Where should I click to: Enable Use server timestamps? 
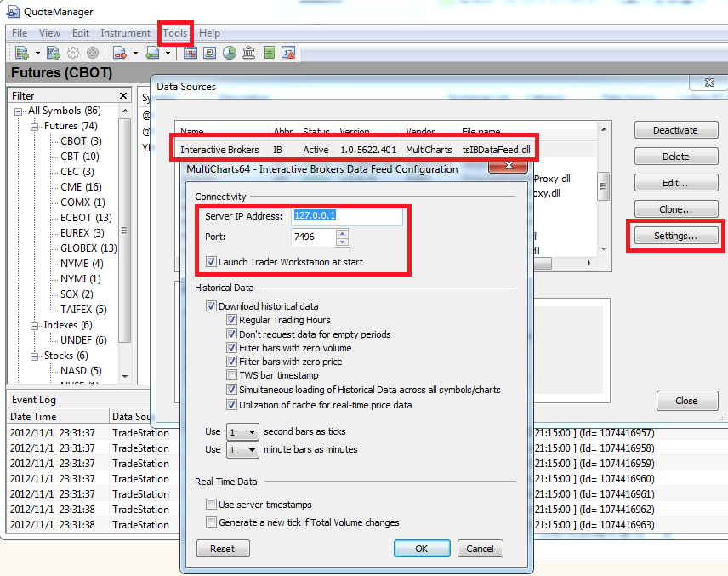pyautogui.click(x=211, y=504)
